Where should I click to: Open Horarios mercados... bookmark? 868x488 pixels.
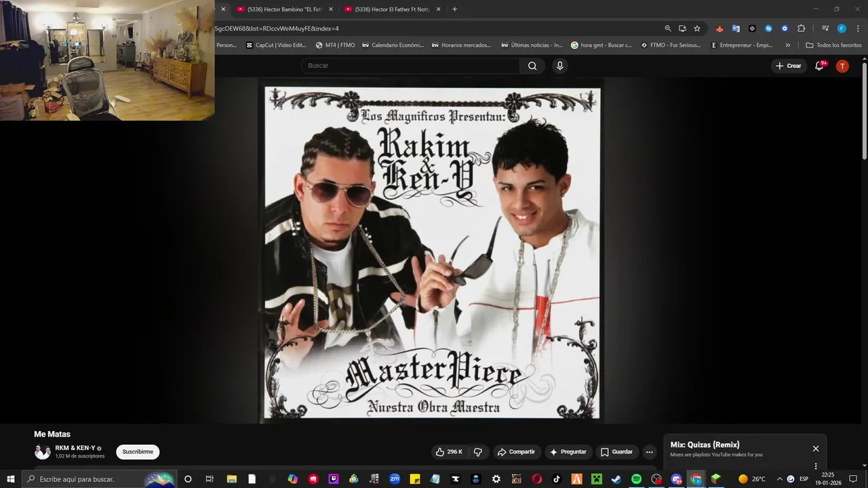pyautogui.click(x=461, y=45)
